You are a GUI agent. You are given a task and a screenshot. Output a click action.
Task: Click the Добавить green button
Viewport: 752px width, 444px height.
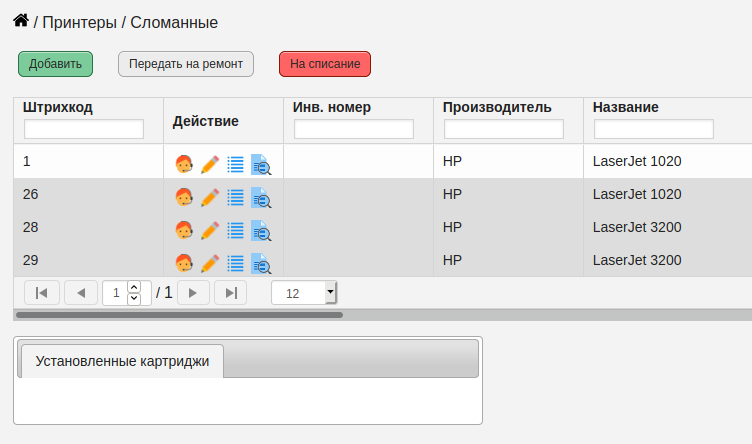[56, 64]
